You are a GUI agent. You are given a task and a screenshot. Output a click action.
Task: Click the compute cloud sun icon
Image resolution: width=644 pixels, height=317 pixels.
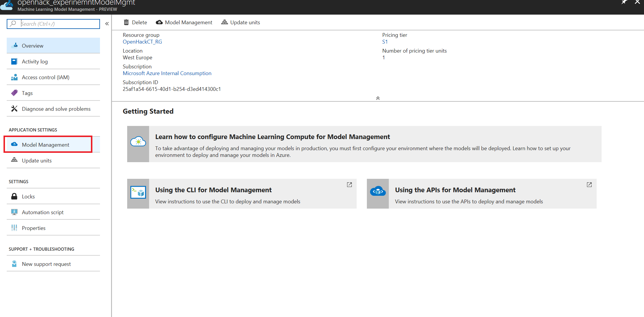(138, 142)
